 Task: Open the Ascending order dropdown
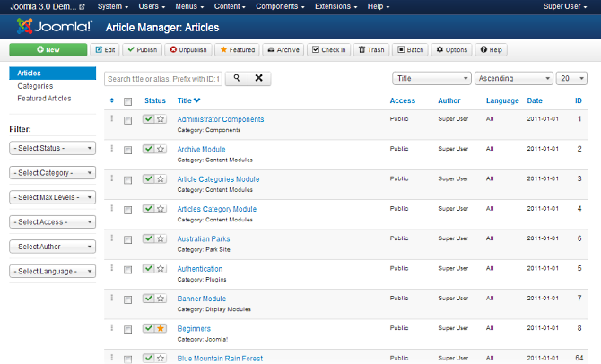click(514, 78)
